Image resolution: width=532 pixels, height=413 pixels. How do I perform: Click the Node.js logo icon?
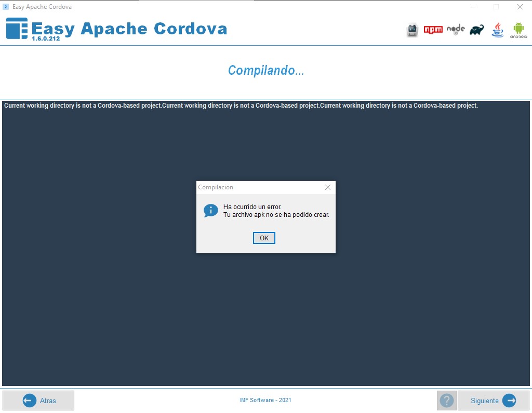(456, 30)
